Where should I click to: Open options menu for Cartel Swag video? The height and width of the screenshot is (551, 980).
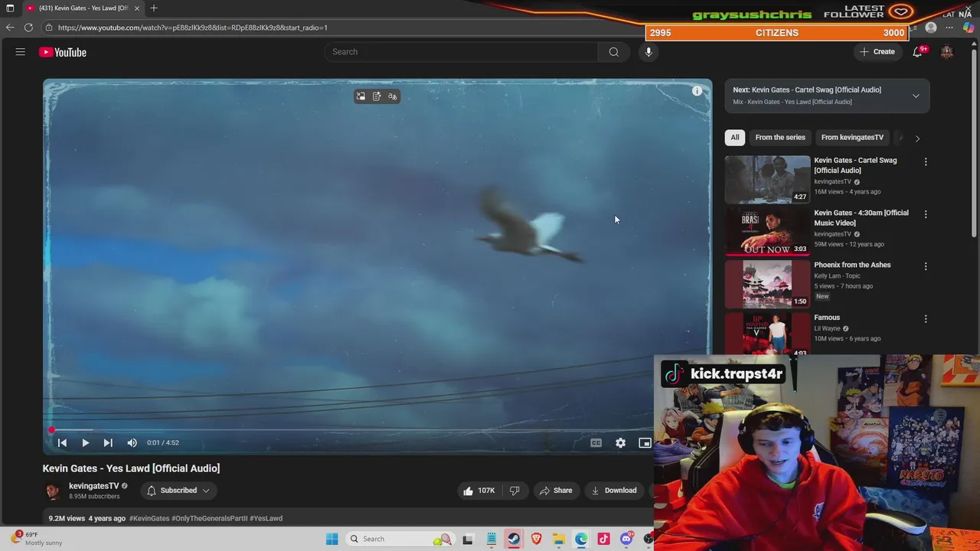[926, 161]
